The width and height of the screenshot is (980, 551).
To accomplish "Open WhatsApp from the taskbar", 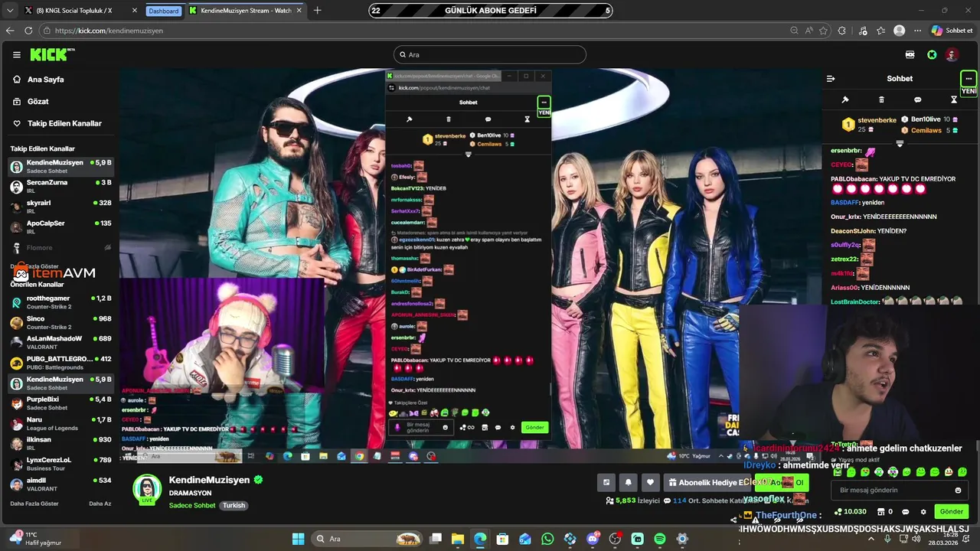I will [547, 539].
